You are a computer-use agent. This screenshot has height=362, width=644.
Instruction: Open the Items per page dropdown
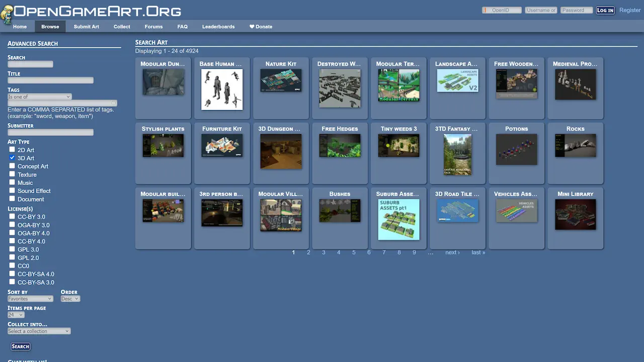click(16, 315)
